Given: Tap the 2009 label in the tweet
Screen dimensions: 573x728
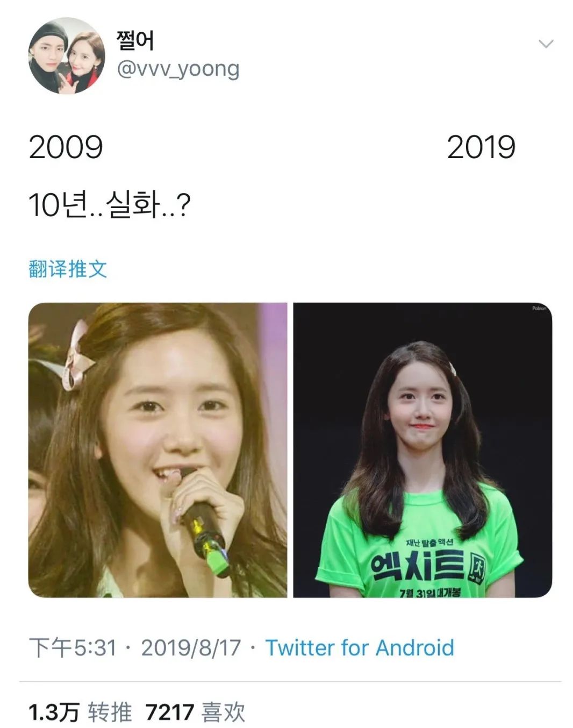Looking at the screenshot, I should 66,147.
